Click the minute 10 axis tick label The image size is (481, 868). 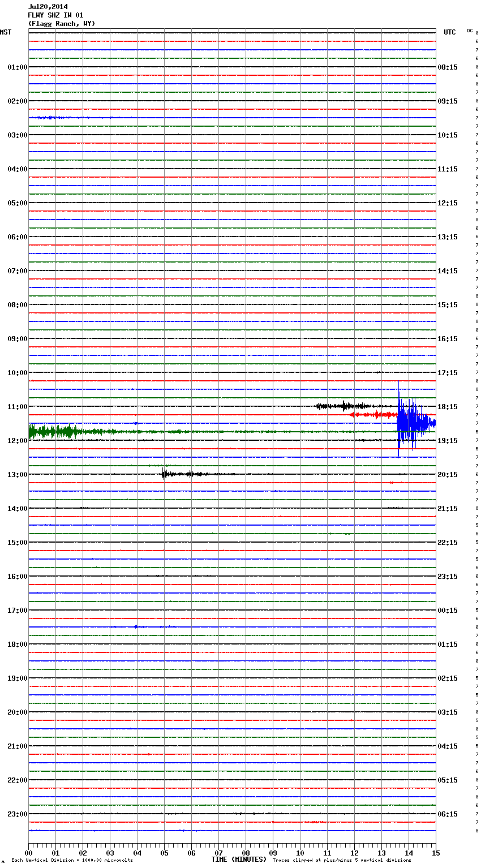tap(300, 853)
